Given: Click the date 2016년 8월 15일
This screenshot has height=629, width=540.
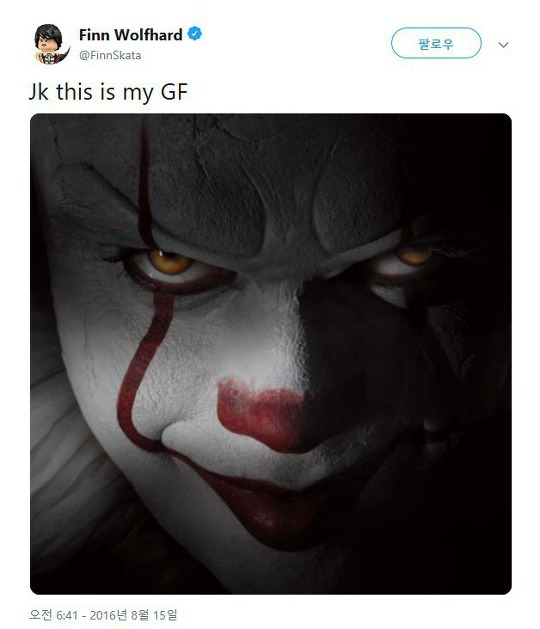Looking at the screenshot, I should click(x=133, y=615).
